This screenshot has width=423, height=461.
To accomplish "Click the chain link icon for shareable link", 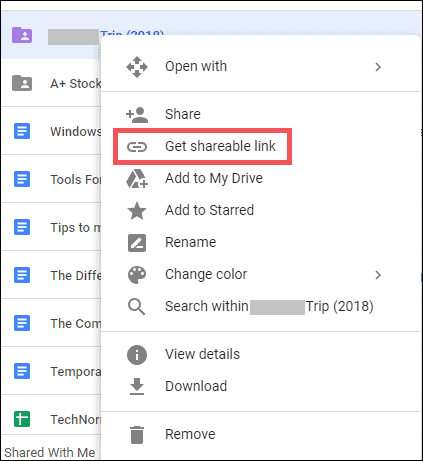I will pyautogui.click(x=137, y=147).
